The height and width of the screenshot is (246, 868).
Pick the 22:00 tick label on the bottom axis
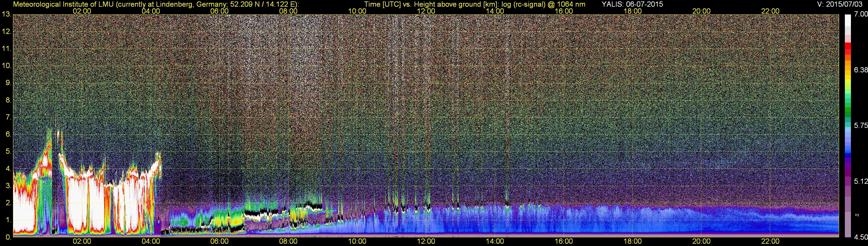pyautogui.click(x=770, y=241)
